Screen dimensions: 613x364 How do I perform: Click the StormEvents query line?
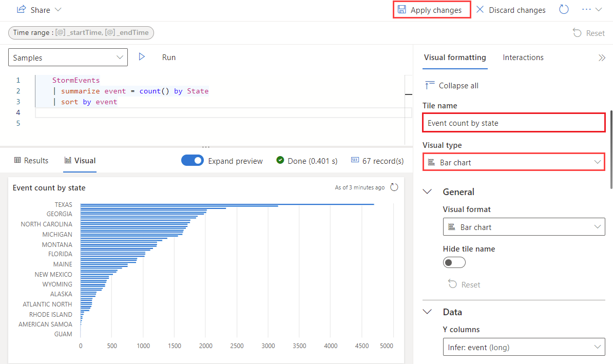click(76, 80)
